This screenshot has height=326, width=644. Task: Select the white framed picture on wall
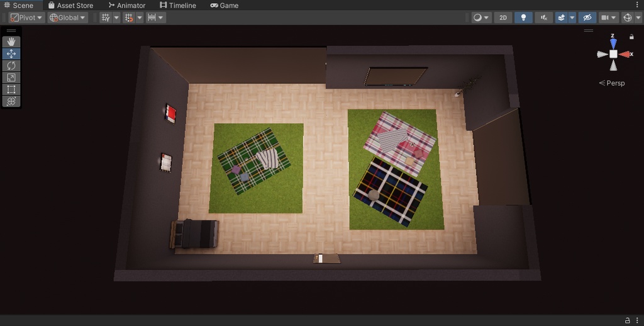165,162
